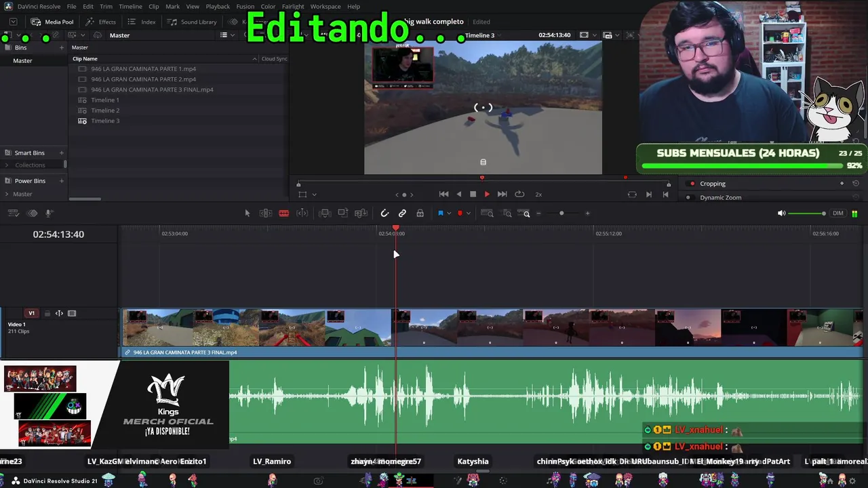Click the insert clip edit icon
Screen dimensions: 868x488
pos(325,213)
